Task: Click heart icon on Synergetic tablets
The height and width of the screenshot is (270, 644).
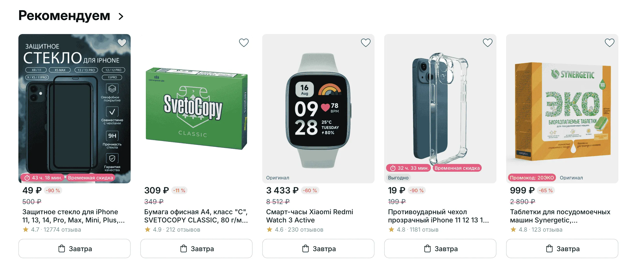Action: click(x=609, y=43)
